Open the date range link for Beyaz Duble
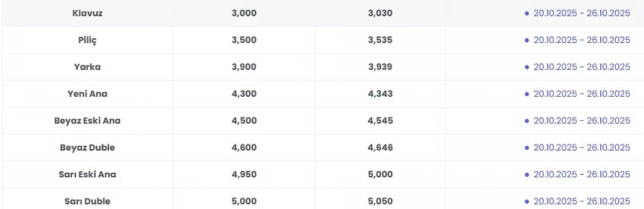 click(582, 148)
